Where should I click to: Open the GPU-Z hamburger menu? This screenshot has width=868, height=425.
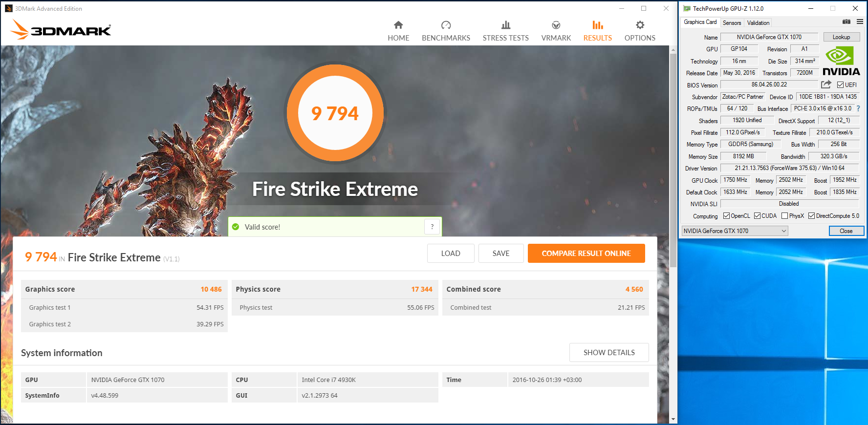pyautogui.click(x=860, y=22)
